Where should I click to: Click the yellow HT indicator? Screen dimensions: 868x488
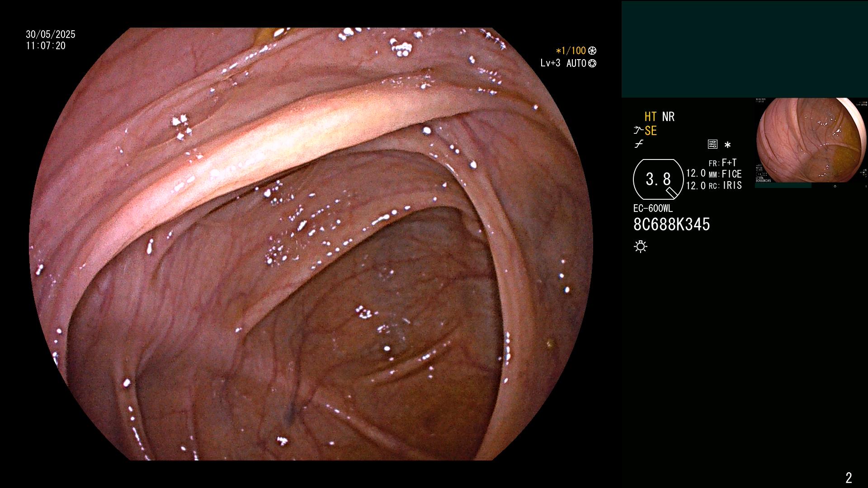click(x=650, y=117)
